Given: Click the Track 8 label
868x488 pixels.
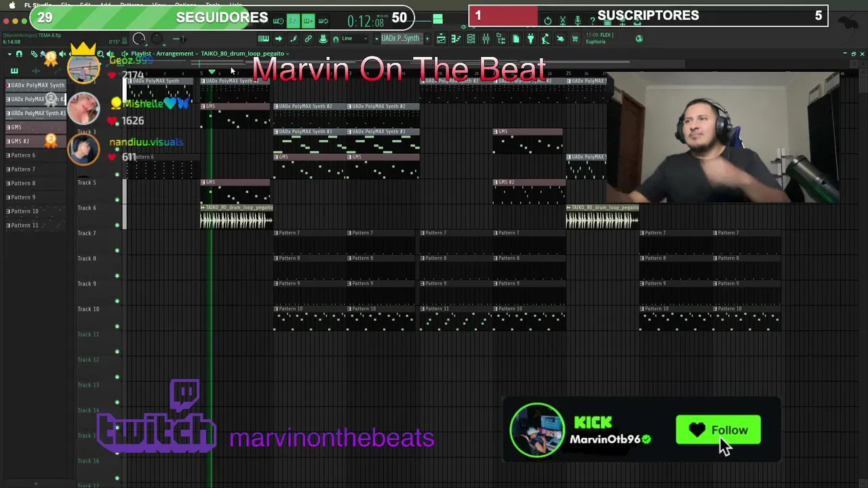Looking at the screenshot, I should pos(87,258).
